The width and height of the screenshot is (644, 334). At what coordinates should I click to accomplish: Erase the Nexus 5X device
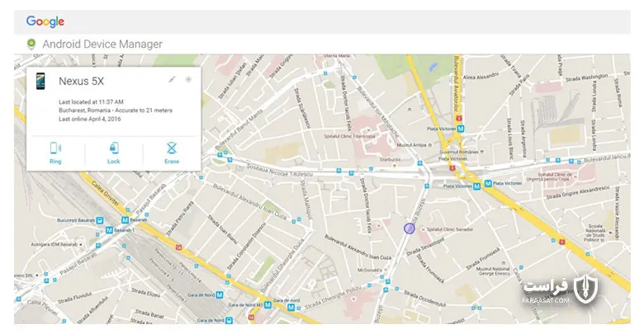[172, 153]
